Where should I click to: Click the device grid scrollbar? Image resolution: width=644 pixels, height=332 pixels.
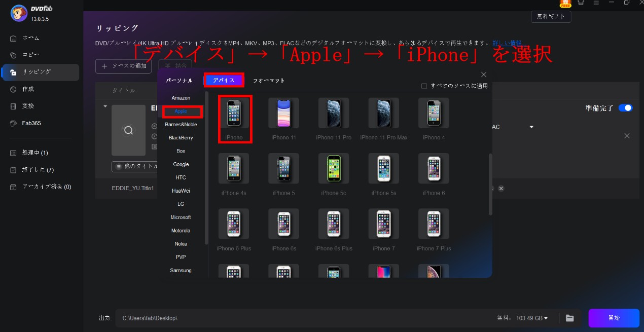490,184
